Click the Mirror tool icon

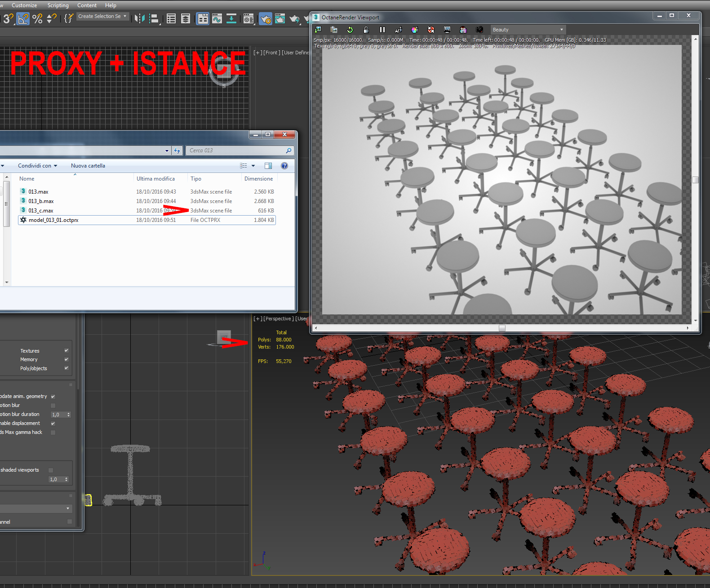(x=140, y=18)
